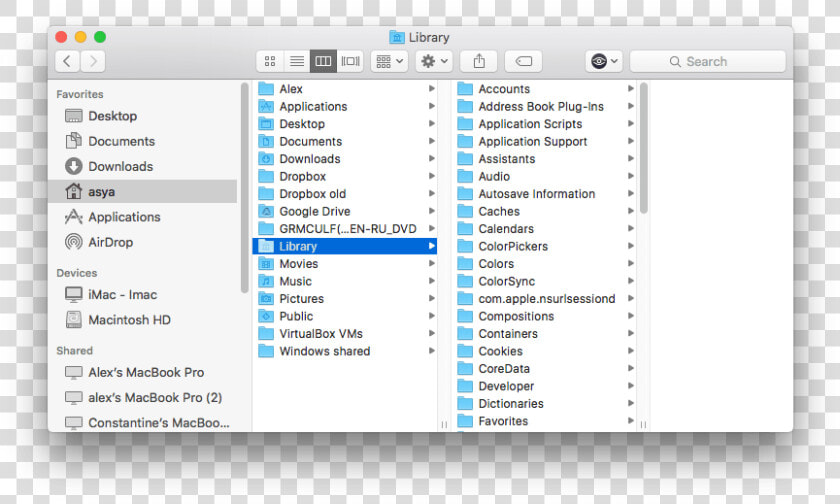The width and height of the screenshot is (840, 504).
Task: Select column view button in toolbar
Action: [x=324, y=61]
